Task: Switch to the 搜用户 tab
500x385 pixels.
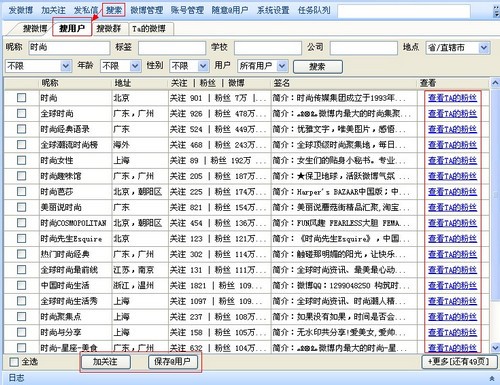Action: (x=72, y=29)
